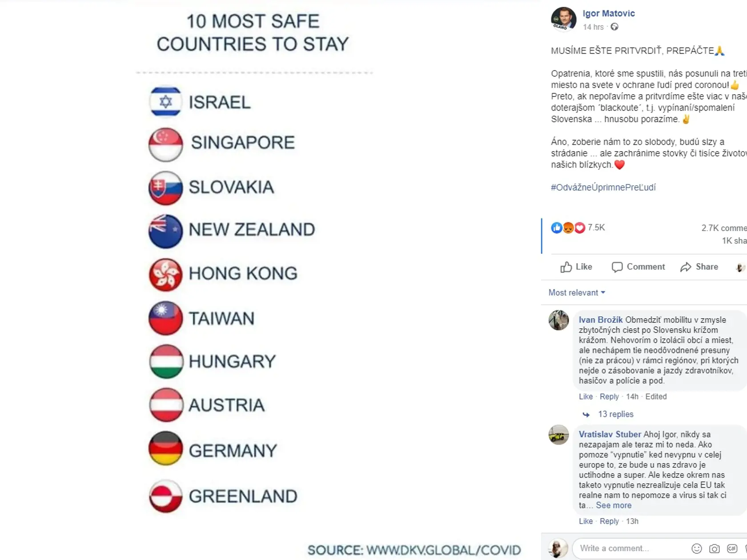Click the public globe privacy icon

click(x=614, y=27)
